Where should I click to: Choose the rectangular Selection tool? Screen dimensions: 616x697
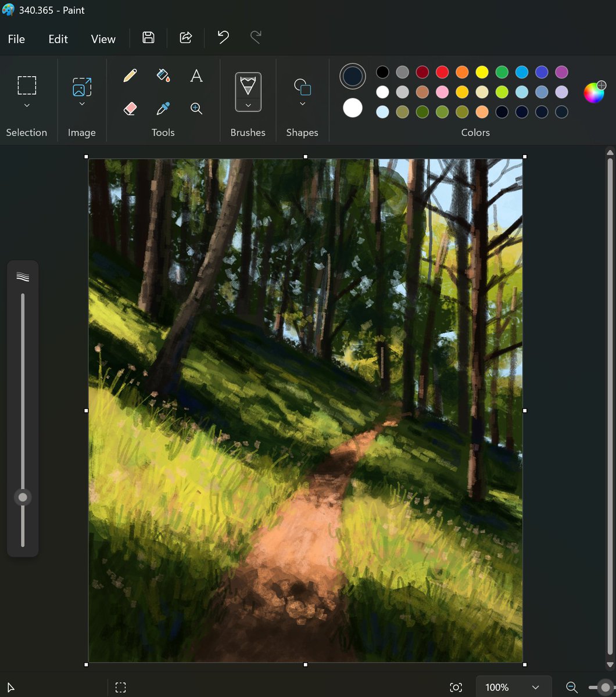(27, 85)
